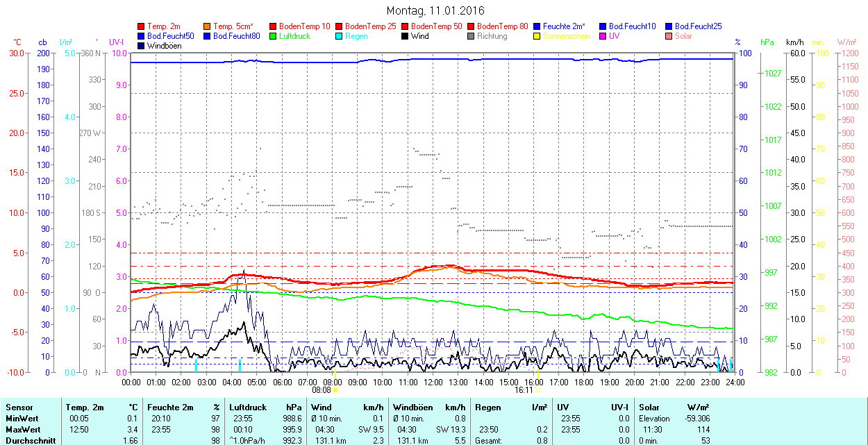Screen dimensions: 868x445
Task: Click the magenta UV legend square
Action: pyautogui.click(x=603, y=36)
